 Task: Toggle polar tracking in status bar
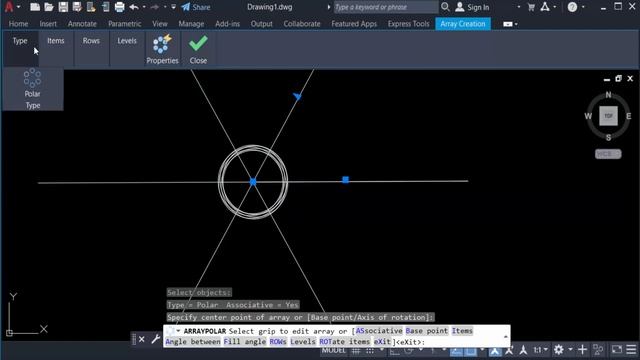coord(409,351)
